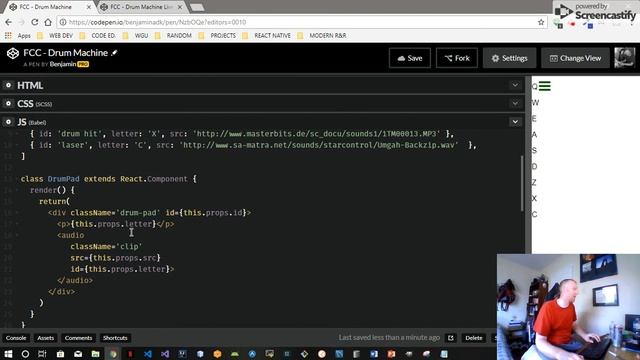This screenshot has height=360, width=640.
Task: Open Cortana search circle
Action: (25, 354)
